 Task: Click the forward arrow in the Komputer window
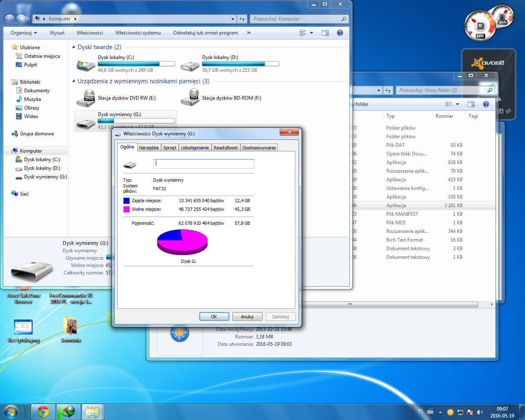point(21,19)
